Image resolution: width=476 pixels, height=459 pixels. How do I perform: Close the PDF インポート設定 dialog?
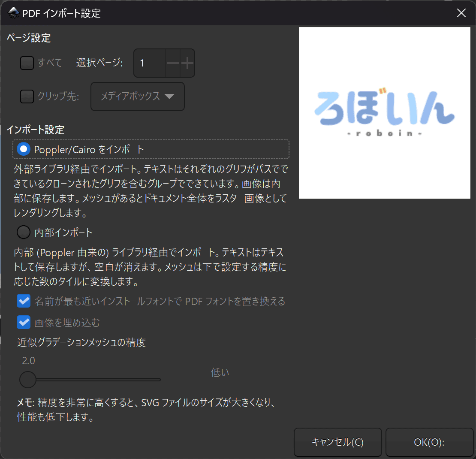[x=461, y=13]
